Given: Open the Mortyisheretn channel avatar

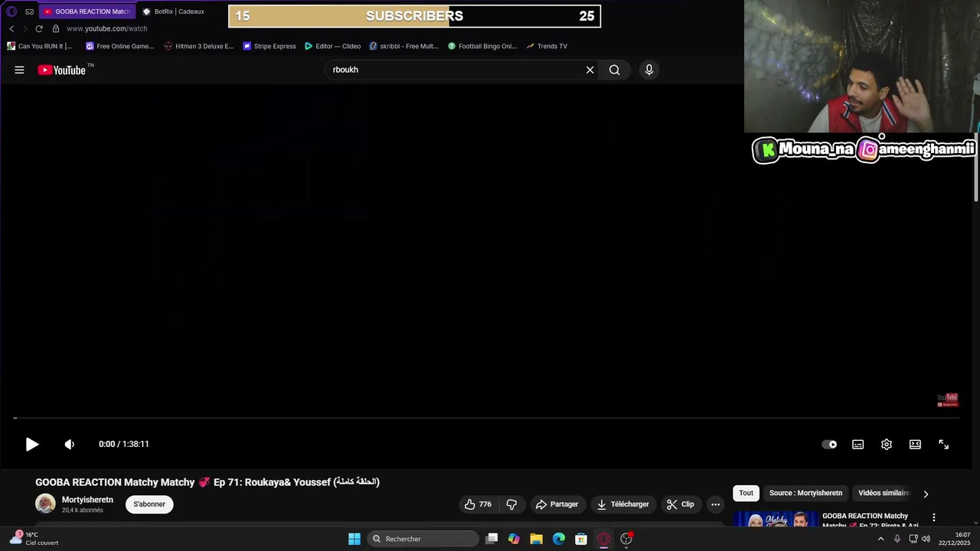Looking at the screenshot, I should tap(45, 504).
